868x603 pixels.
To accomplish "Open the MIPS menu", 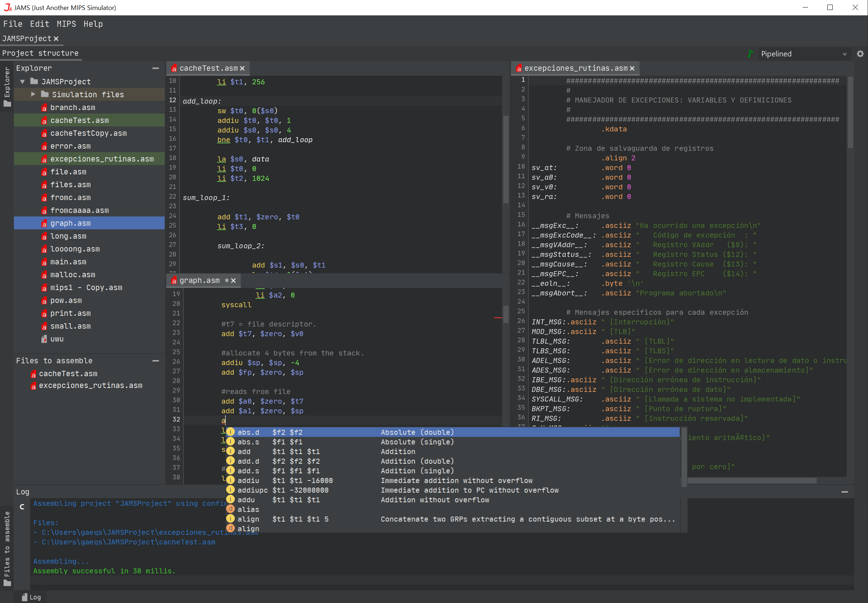I will coord(66,24).
